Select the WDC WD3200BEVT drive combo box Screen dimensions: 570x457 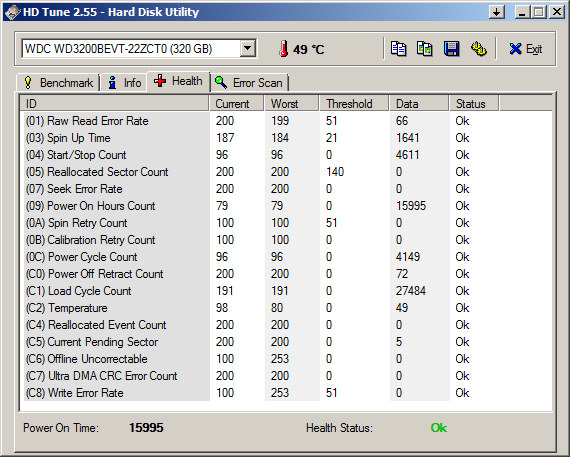139,48
